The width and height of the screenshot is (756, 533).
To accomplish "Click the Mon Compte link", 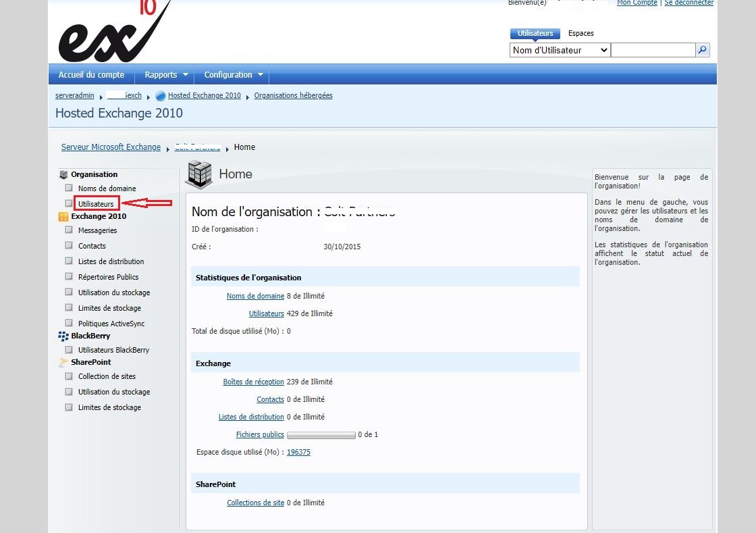I will pyautogui.click(x=637, y=3).
